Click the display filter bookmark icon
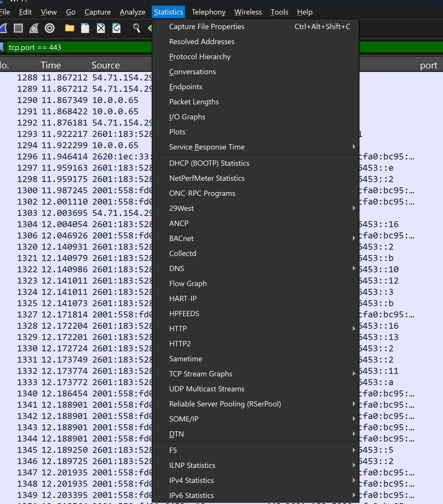The width and height of the screenshot is (443, 504). coord(2,47)
